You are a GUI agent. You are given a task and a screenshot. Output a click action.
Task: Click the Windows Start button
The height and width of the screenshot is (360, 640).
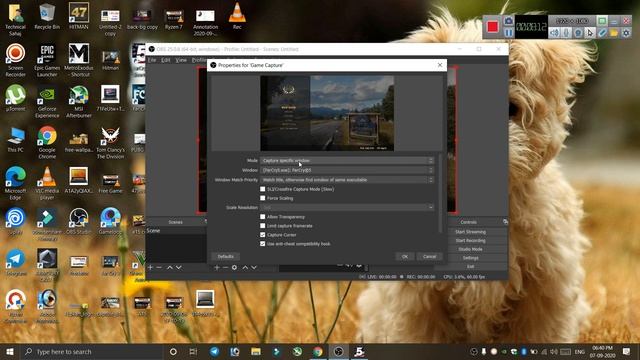(x=10, y=351)
